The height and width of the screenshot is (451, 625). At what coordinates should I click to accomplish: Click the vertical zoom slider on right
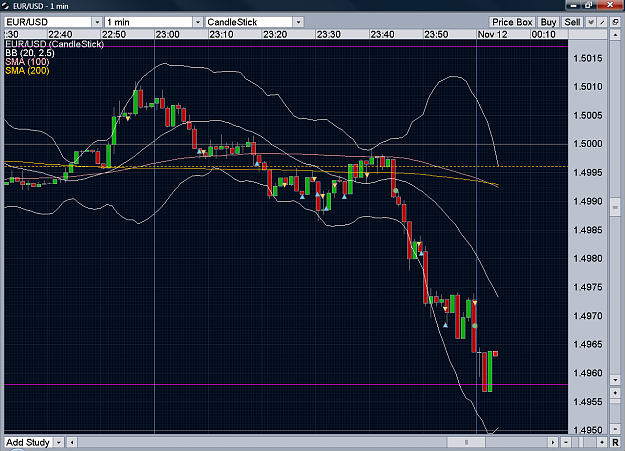coord(615,401)
